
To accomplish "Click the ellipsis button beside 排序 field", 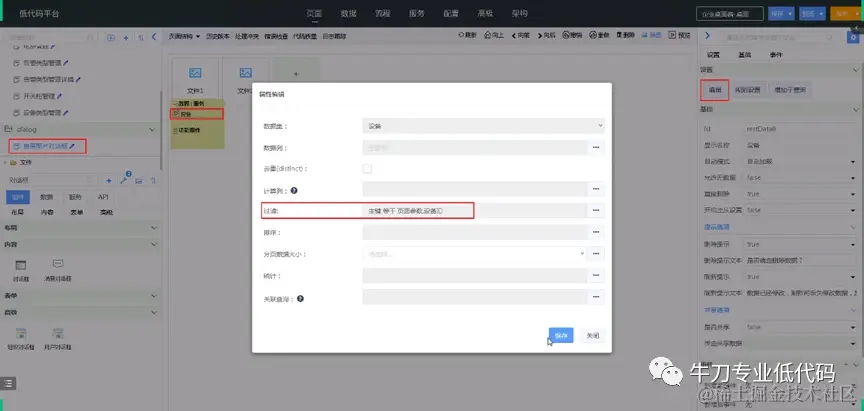I will (x=596, y=232).
